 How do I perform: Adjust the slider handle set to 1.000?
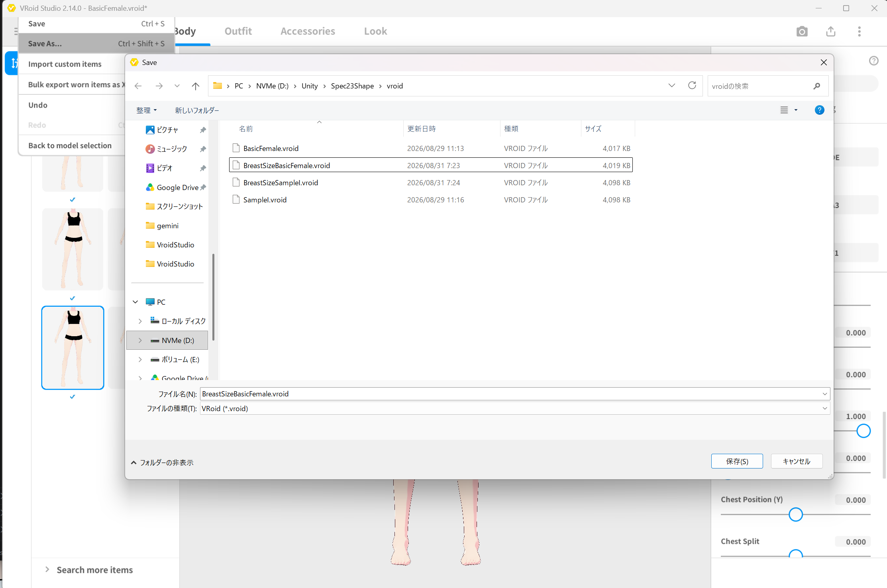point(863,431)
